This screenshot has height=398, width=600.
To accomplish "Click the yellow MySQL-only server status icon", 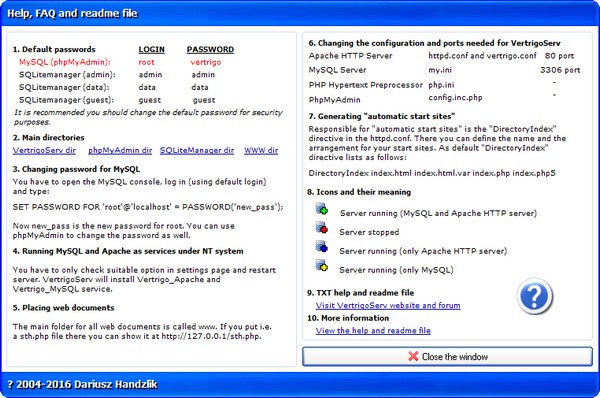I will click(x=321, y=265).
